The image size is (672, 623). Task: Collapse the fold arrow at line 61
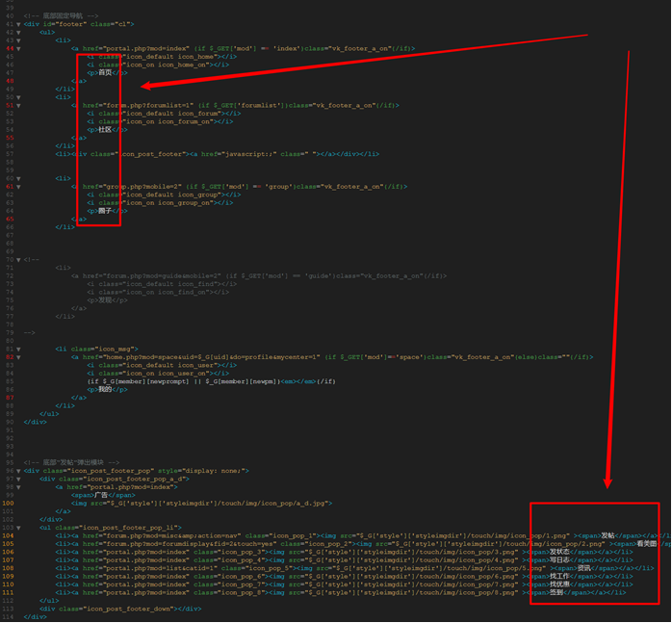[x=18, y=187]
